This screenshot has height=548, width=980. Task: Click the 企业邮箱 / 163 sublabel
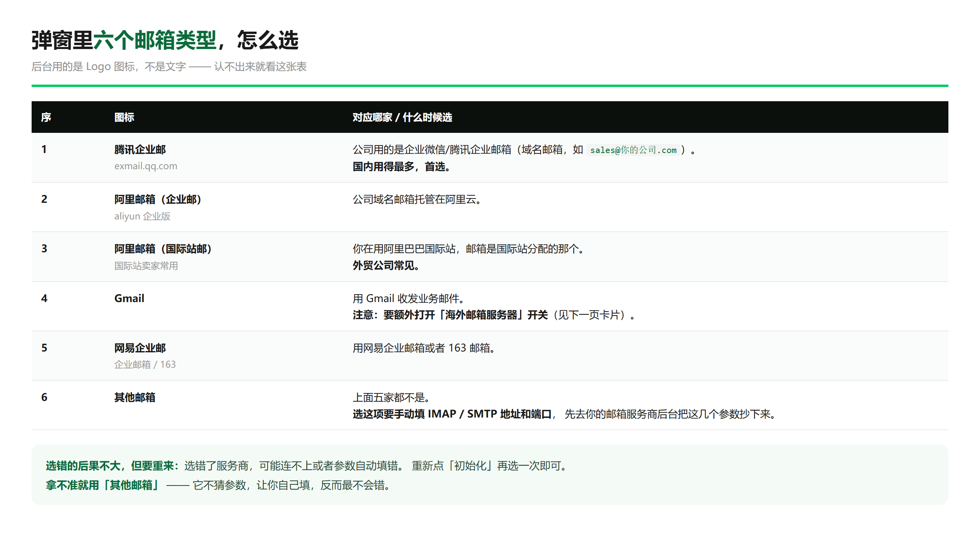click(x=145, y=365)
